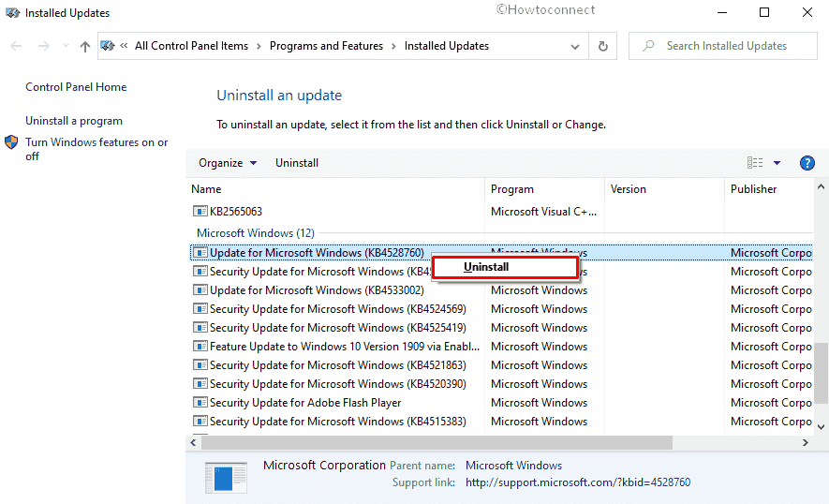The image size is (829, 504).
Task: Click icon of KB4524569 security update
Action: 200,309
